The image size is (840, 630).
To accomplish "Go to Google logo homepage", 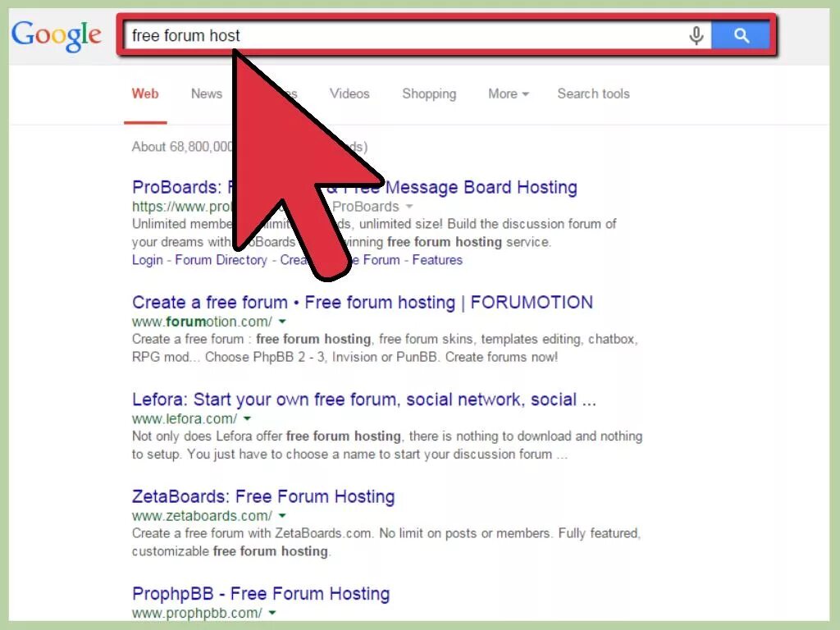I will [x=57, y=36].
